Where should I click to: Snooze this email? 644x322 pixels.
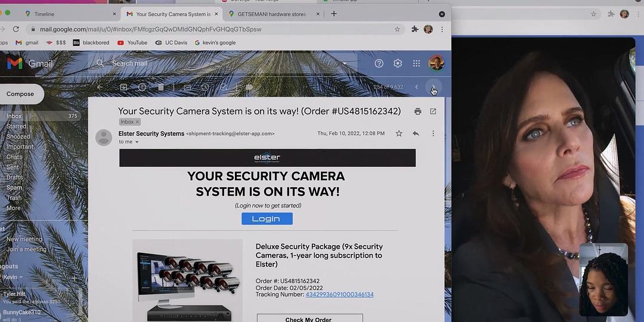pos(205,87)
